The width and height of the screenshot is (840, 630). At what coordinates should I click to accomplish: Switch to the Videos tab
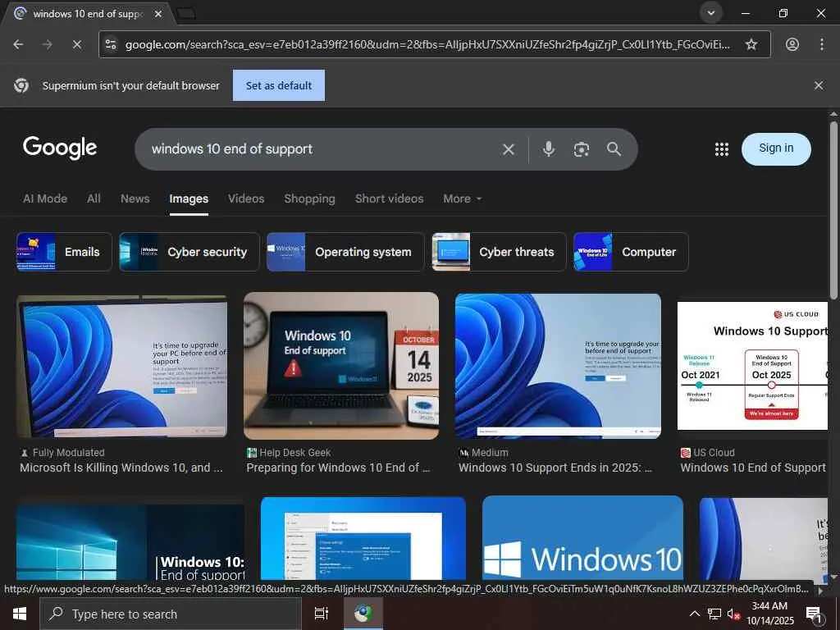pyautogui.click(x=246, y=199)
